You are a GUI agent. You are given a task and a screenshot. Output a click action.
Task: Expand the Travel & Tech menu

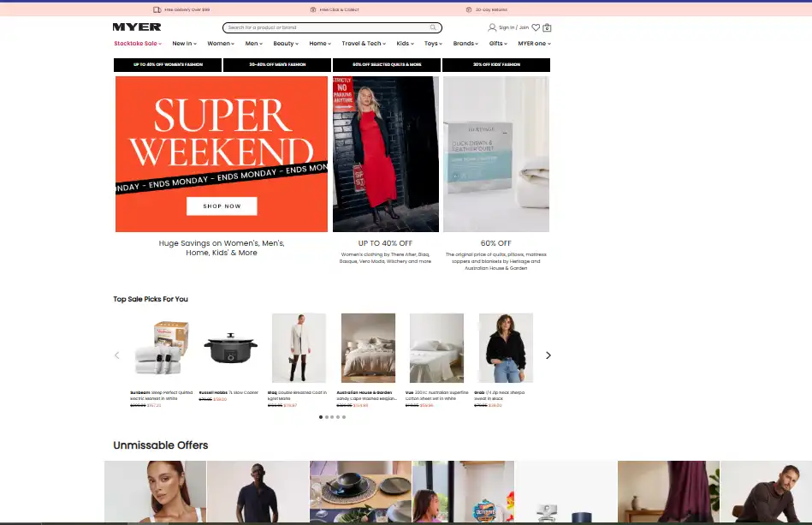(364, 44)
